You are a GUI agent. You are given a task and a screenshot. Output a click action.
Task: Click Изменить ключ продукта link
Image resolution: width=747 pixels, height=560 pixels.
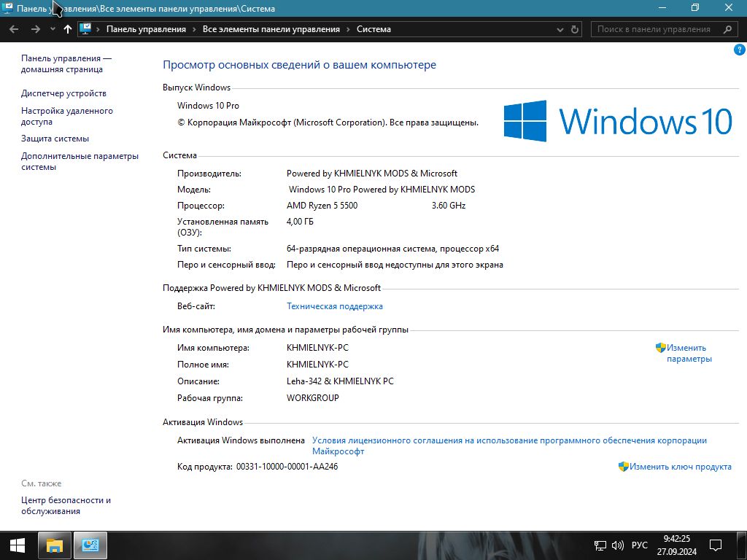tap(680, 467)
